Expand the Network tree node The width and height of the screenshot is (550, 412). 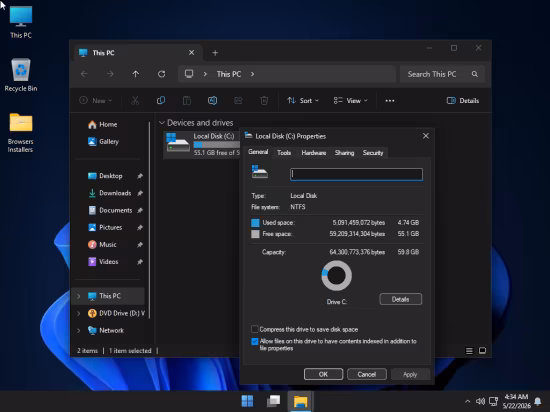pos(79,331)
